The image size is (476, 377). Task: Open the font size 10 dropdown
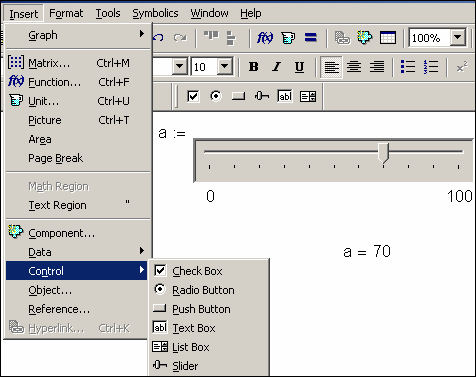(x=225, y=67)
